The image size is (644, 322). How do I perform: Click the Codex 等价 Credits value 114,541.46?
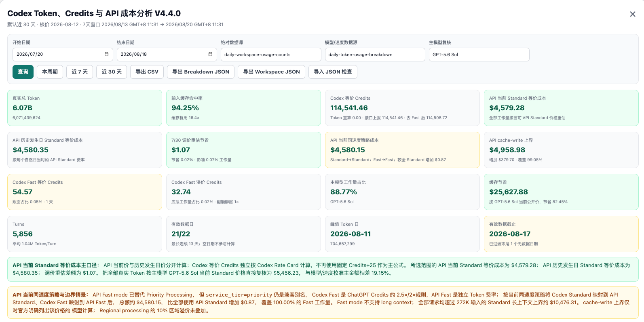(349, 108)
